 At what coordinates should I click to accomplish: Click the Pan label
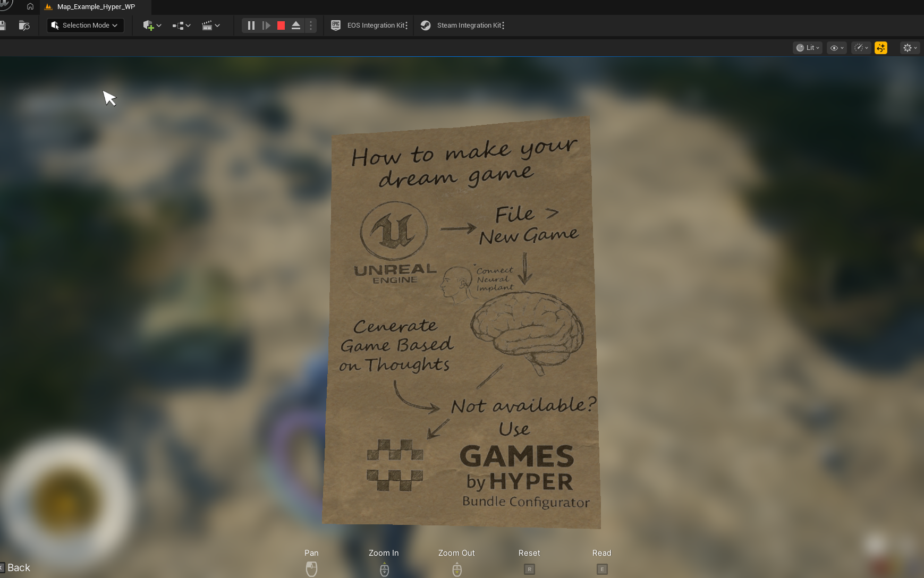point(311,553)
